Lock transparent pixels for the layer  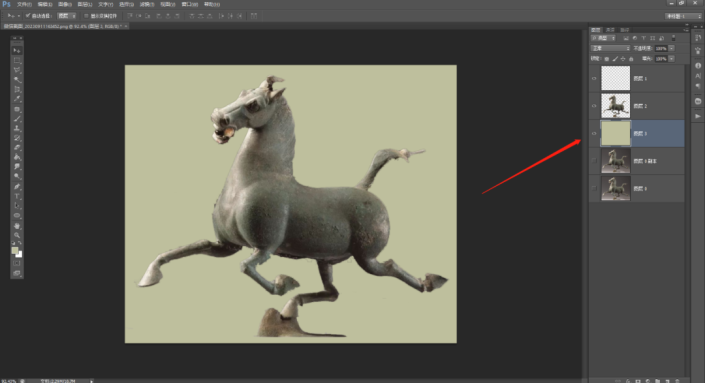tap(607, 59)
